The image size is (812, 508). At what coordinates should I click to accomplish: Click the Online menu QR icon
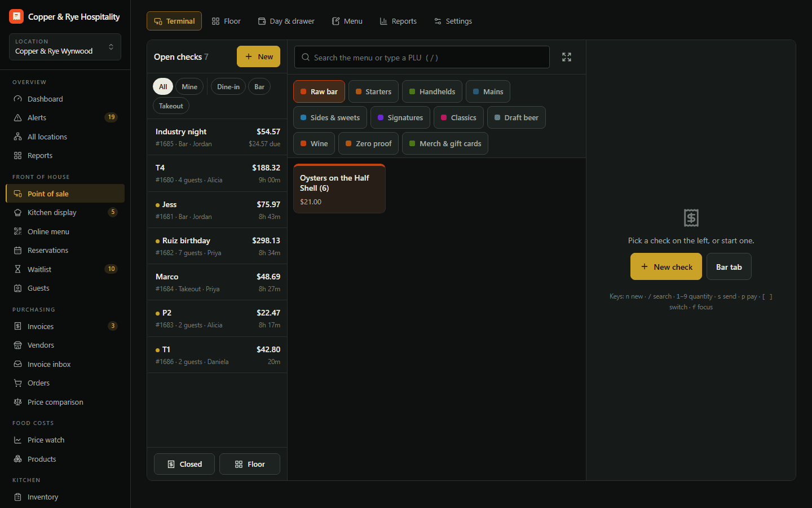pos(17,231)
